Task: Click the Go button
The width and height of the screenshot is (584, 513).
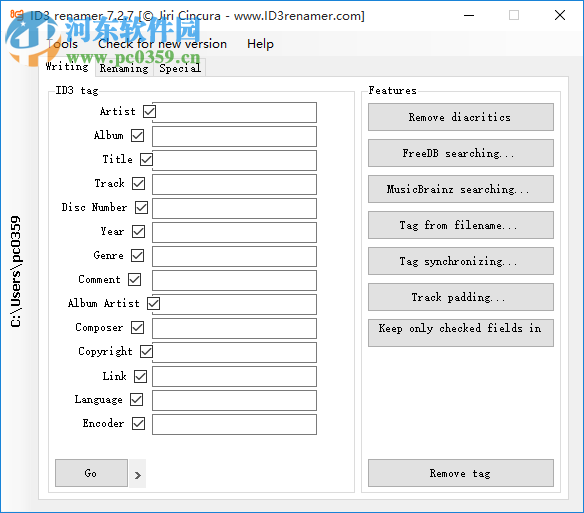Action: coord(91,473)
